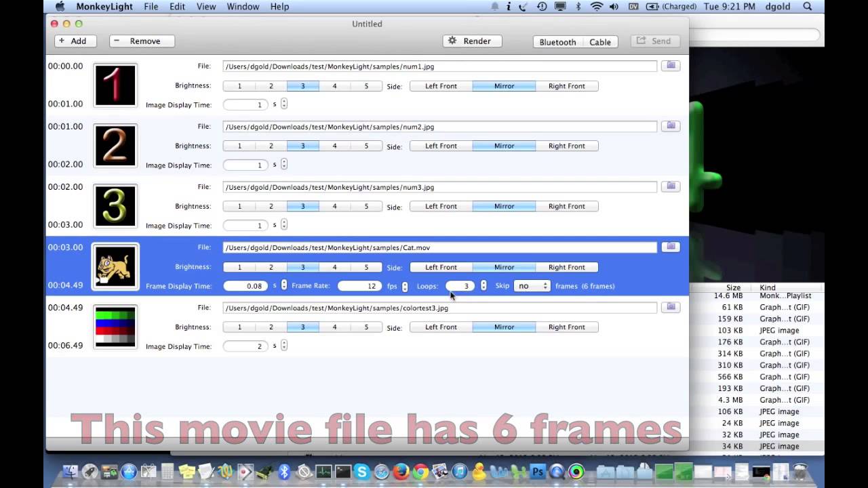Launch App Store from the Dock
The width and height of the screenshot is (868, 488).
128,472
